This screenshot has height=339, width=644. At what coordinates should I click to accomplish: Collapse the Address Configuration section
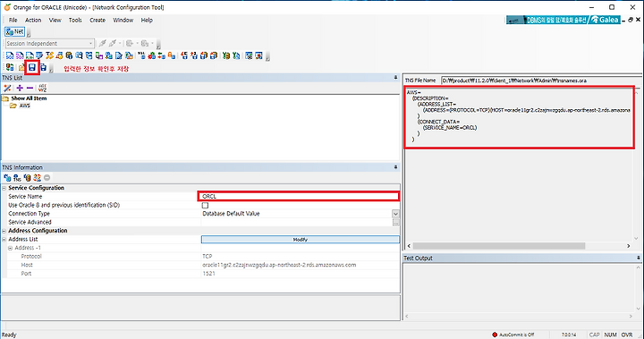point(4,231)
